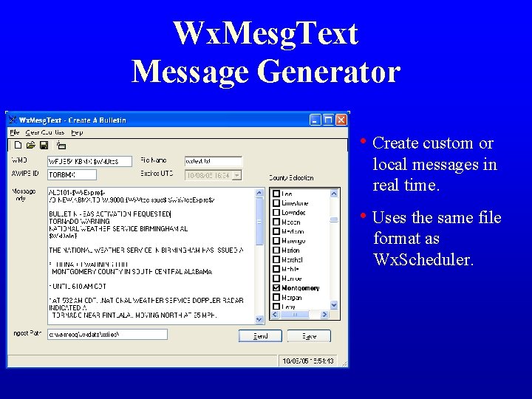Click the county list left scroll arrow

pyautogui.click(x=275, y=315)
